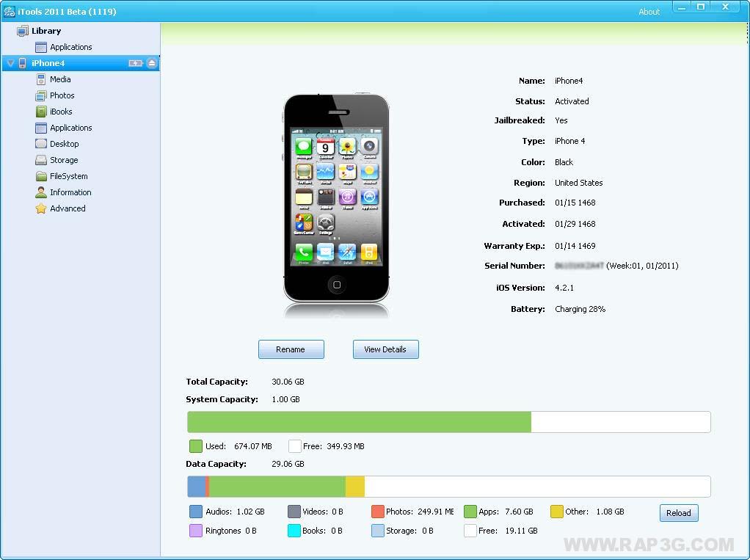The width and height of the screenshot is (750, 560).
Task: Click the blue Audios color swatch
Action: pyautogui.click(x=196, y=512)
